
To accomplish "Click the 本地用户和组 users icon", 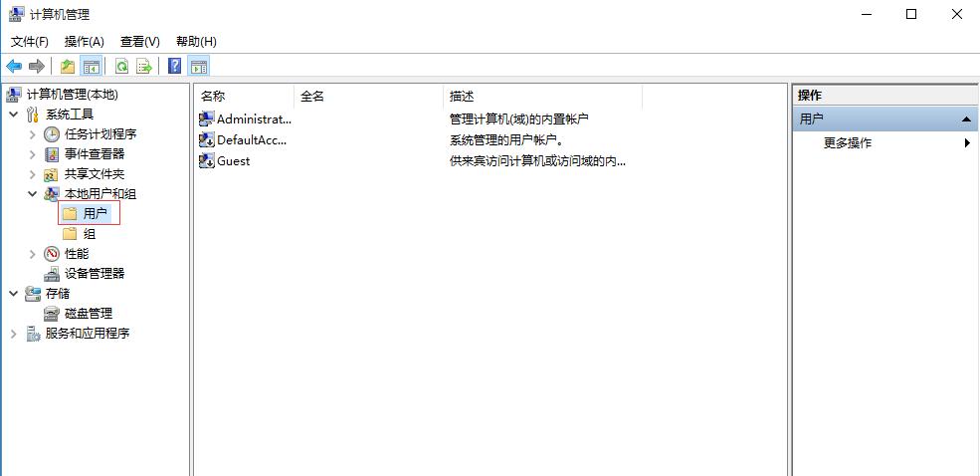I will tap(52, 194).
